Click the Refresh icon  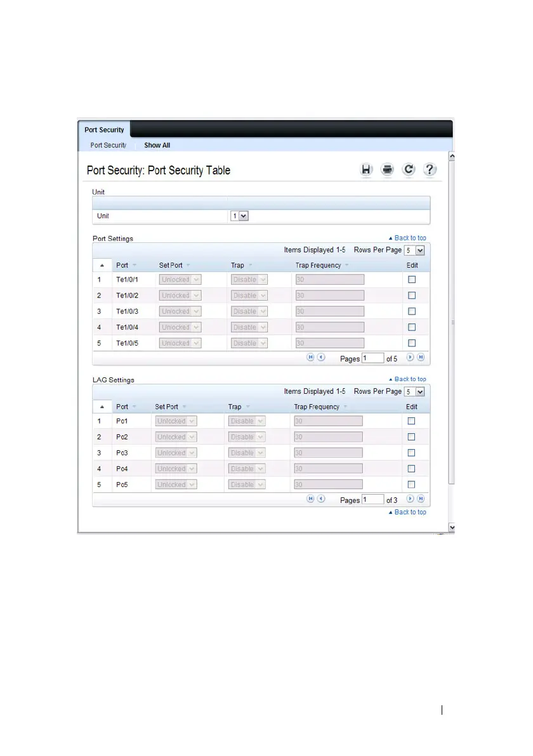[409, 169]
